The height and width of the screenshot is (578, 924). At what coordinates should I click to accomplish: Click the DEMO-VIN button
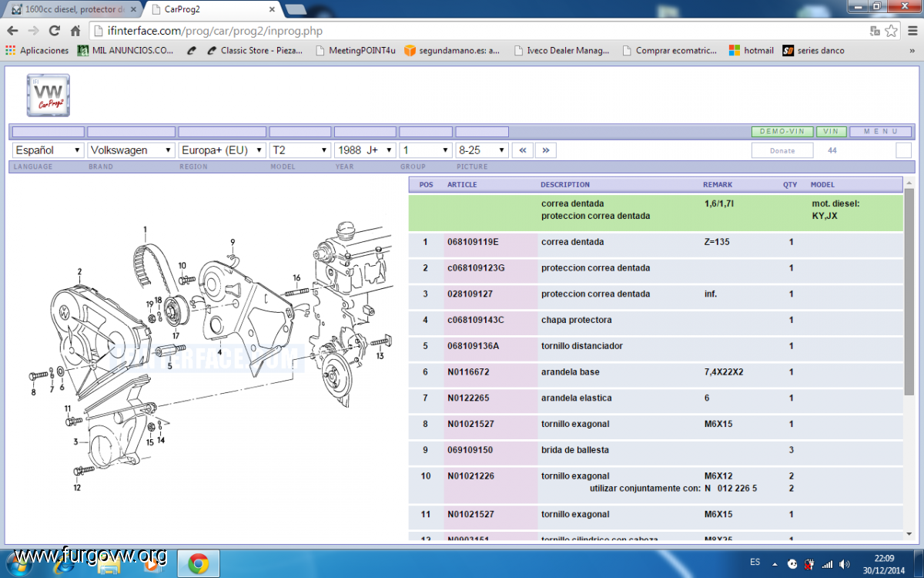coord(782,132)
